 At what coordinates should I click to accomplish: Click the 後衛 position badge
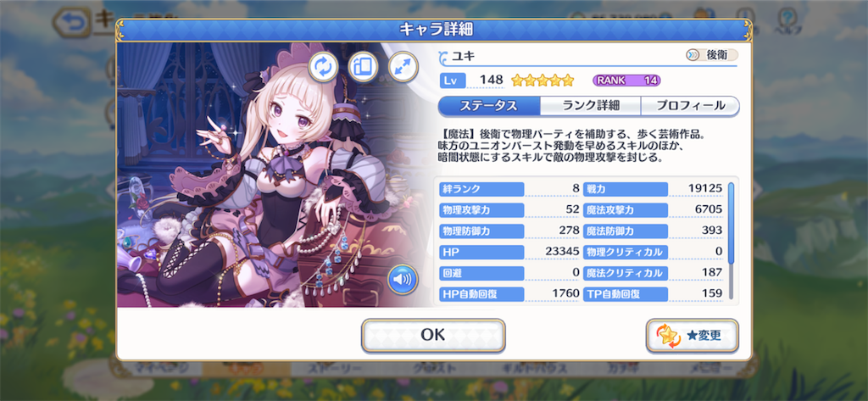click(x=711, y=55)
